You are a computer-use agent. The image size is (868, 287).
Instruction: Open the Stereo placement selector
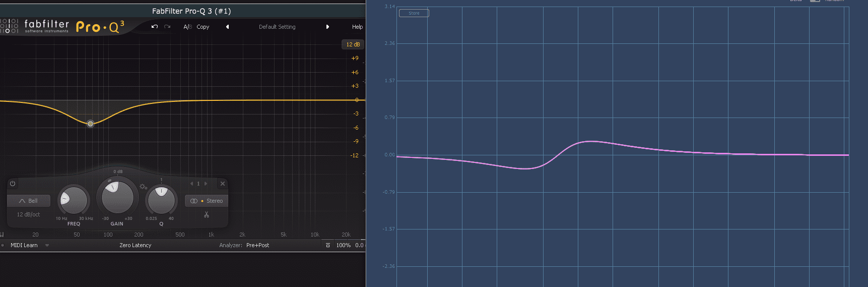[x=207, y=201]
